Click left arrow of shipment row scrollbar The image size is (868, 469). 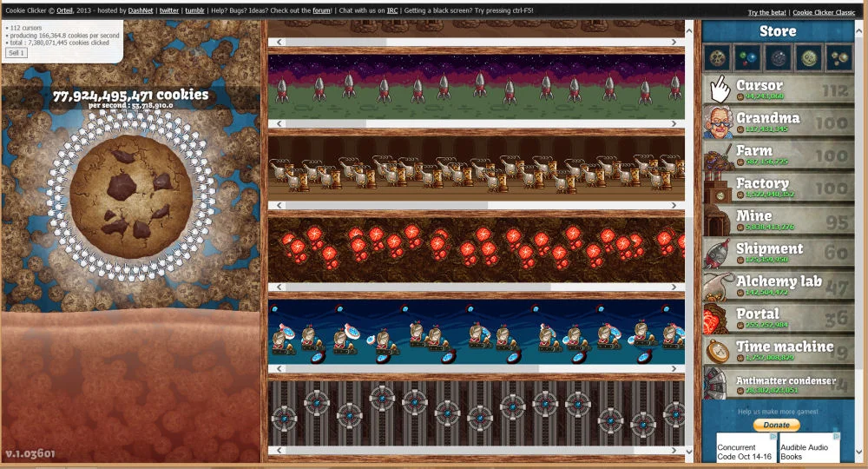[x=279, y=123]
